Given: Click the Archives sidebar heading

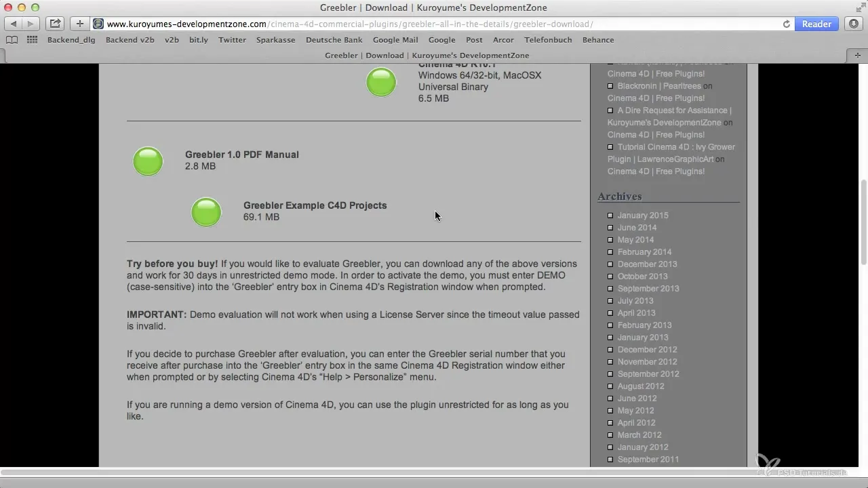Looking at the screenshot, I should tap(620, 197).
